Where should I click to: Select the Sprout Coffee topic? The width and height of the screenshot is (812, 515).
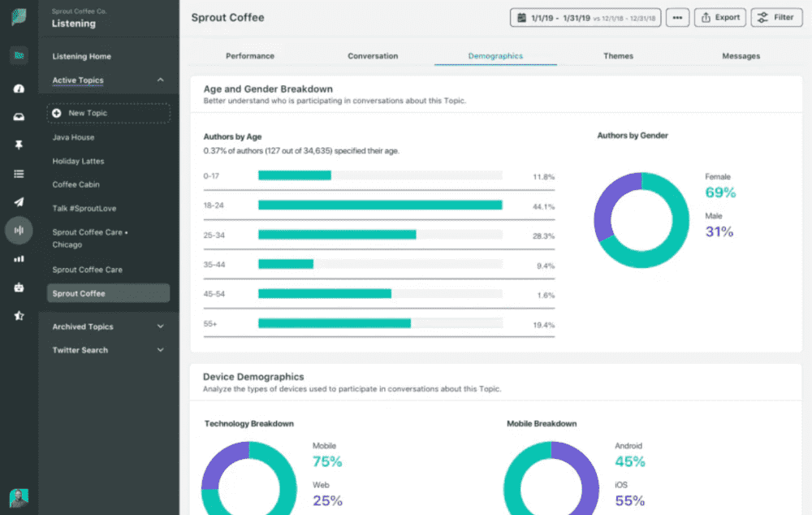[108, 293]
